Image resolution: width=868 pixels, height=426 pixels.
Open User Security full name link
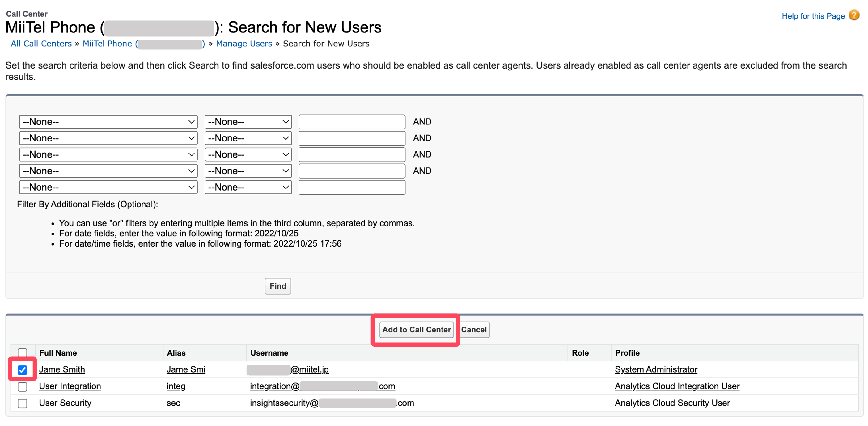[66, 403]
